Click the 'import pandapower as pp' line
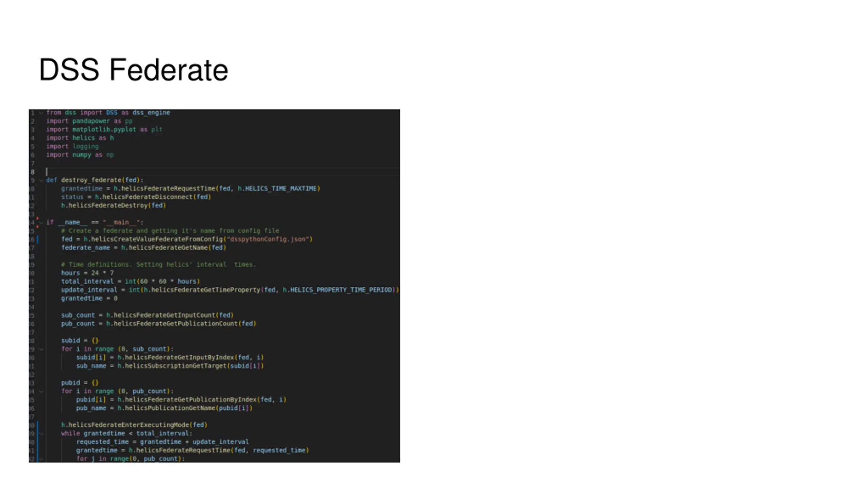This screenshot has height=488, width=868. [x=89, y=121]
